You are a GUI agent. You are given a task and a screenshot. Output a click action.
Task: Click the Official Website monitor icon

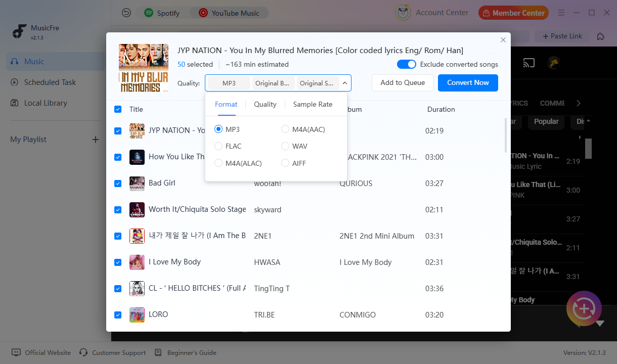[16, 352]
